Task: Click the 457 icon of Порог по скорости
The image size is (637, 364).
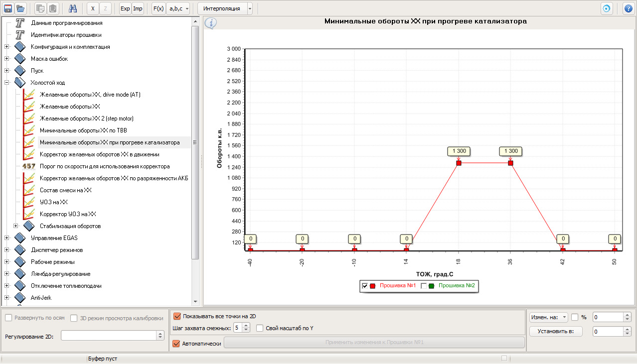Action: point(29,166)
